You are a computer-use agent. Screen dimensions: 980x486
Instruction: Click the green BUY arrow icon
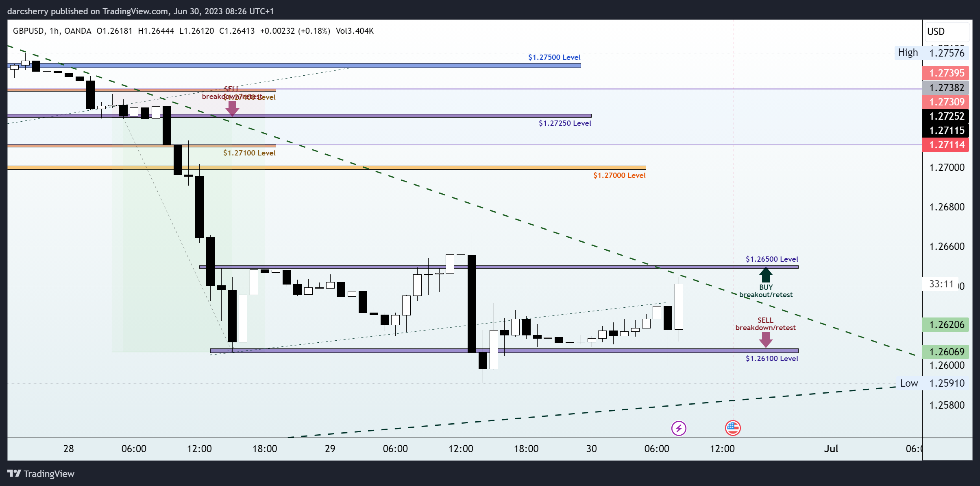[x=766, y=275]
